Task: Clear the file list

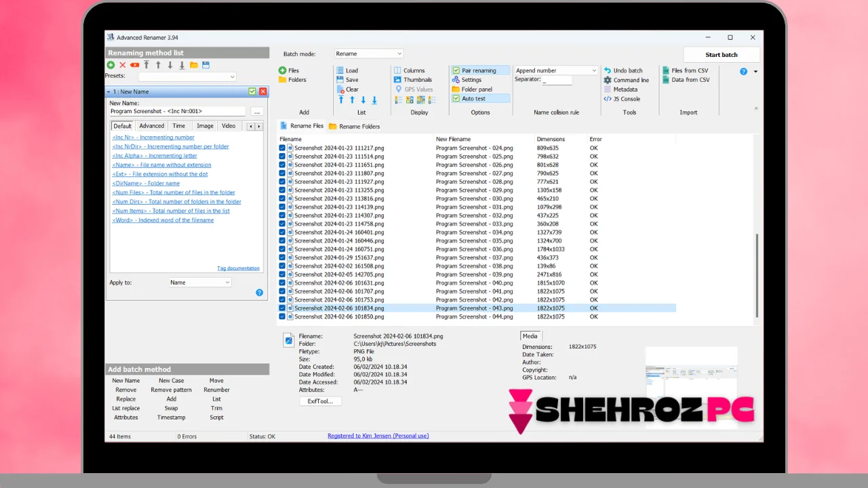Action: [347, 89]
